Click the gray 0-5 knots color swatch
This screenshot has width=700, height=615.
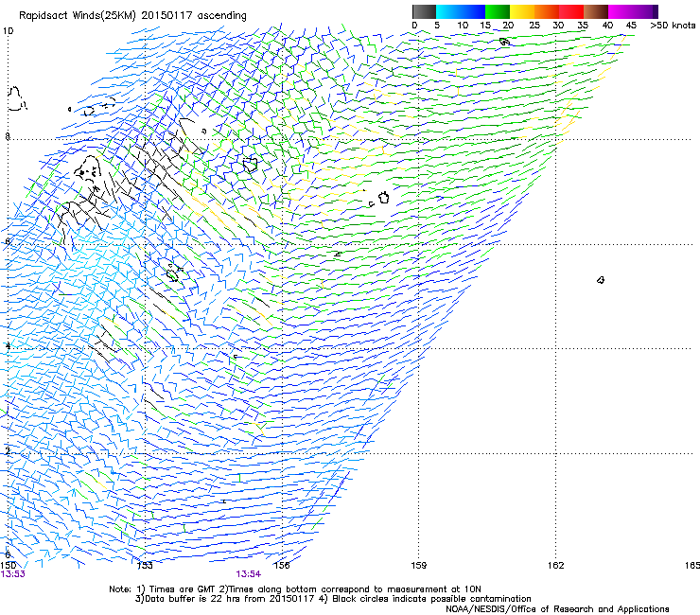424,11
